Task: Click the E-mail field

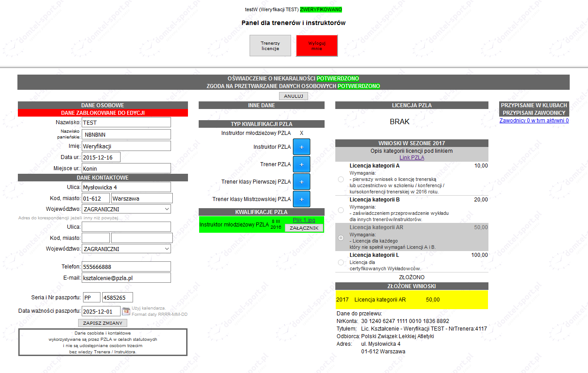Action: click(126, 278)
